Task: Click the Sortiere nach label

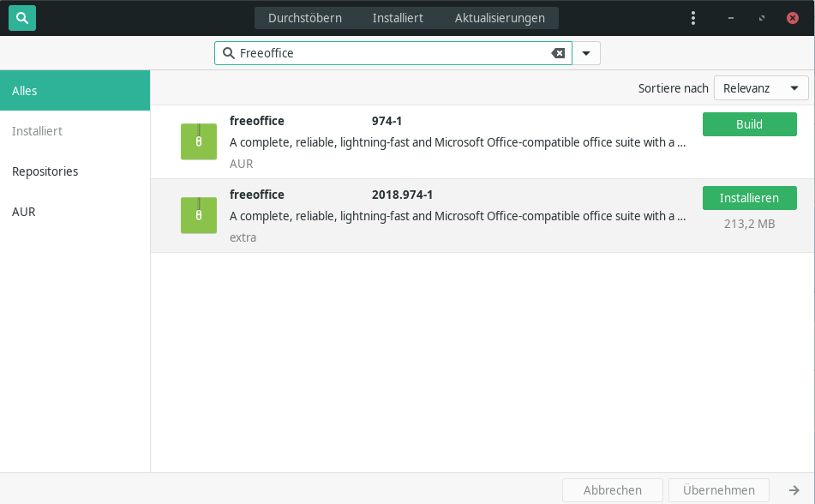Action: point(673,88)
